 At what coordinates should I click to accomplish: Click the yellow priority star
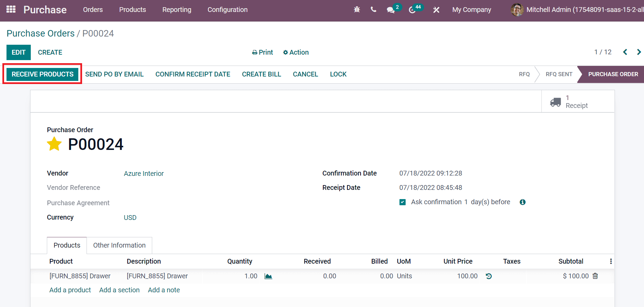coord(54,144)
